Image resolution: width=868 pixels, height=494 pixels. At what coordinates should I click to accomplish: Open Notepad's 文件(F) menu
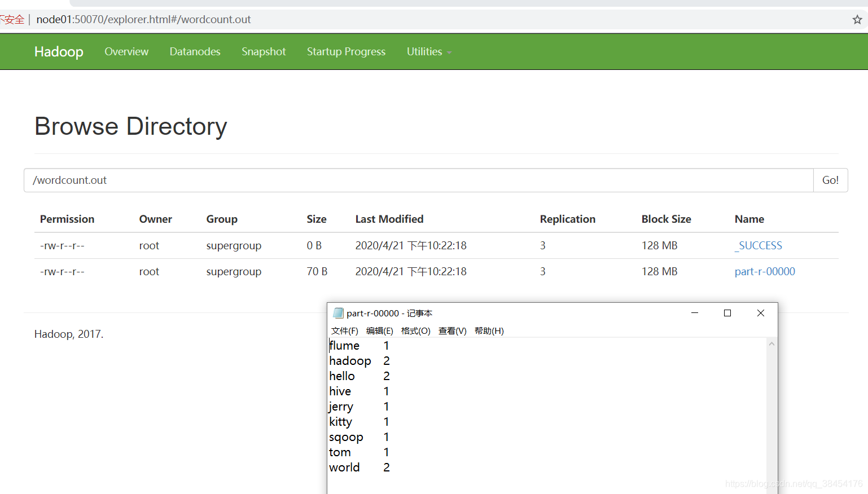(344, 330)
